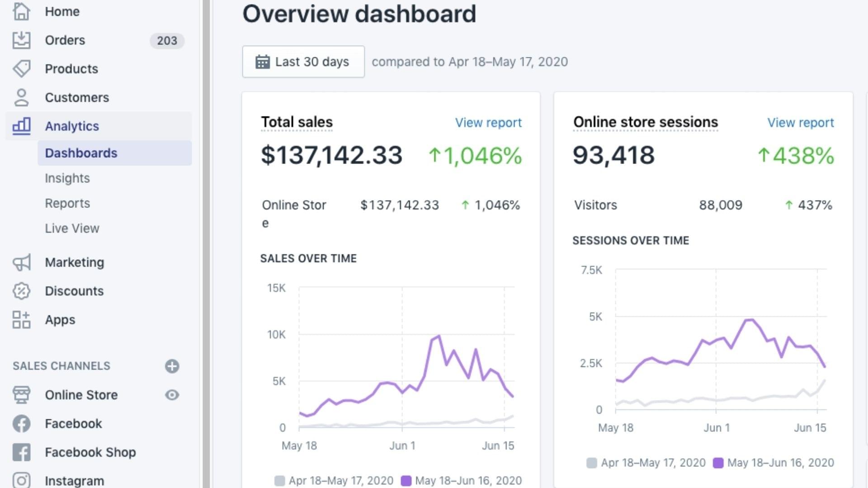Click the Customers person icon
The image size is (868, 488).
coord(21,98)
